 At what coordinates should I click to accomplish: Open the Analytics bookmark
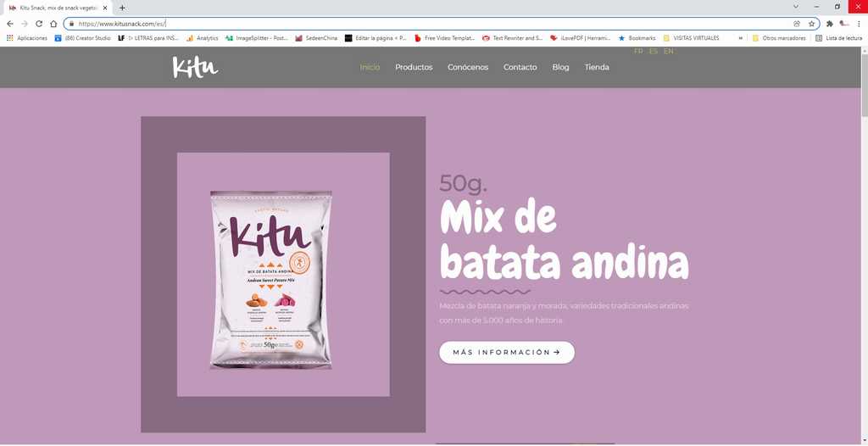pyautogui.click(x=203, y=38)
